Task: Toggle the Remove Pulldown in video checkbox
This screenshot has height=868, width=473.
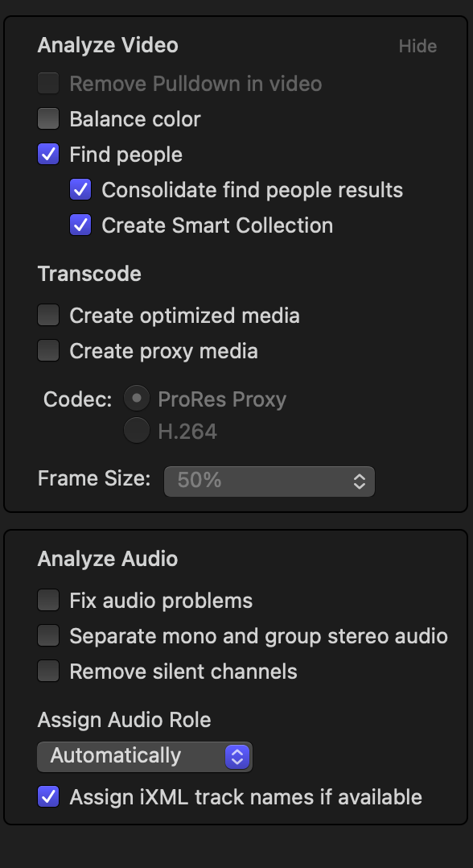Action: (48, 84)
